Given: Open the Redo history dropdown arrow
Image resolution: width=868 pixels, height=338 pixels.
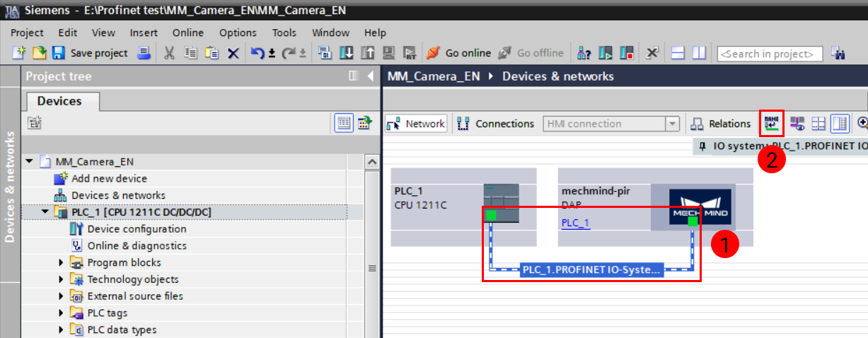Looking at the screenshot, I should (303, 54).
